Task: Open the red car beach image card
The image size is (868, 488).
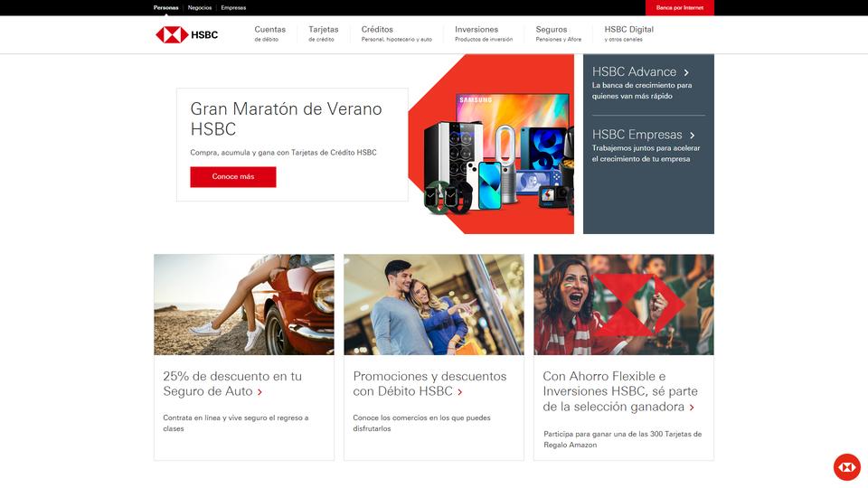Action: (x=244, y=305)
